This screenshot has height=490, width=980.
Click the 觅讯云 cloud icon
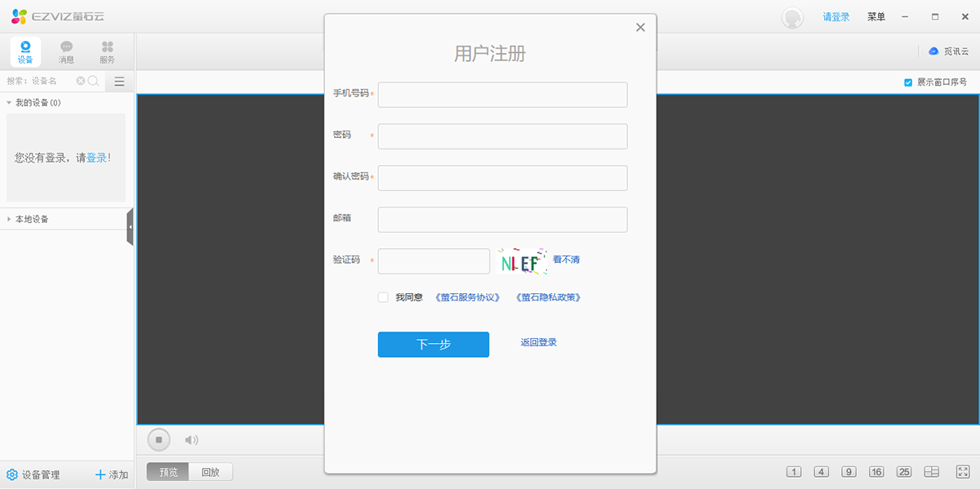933,51
